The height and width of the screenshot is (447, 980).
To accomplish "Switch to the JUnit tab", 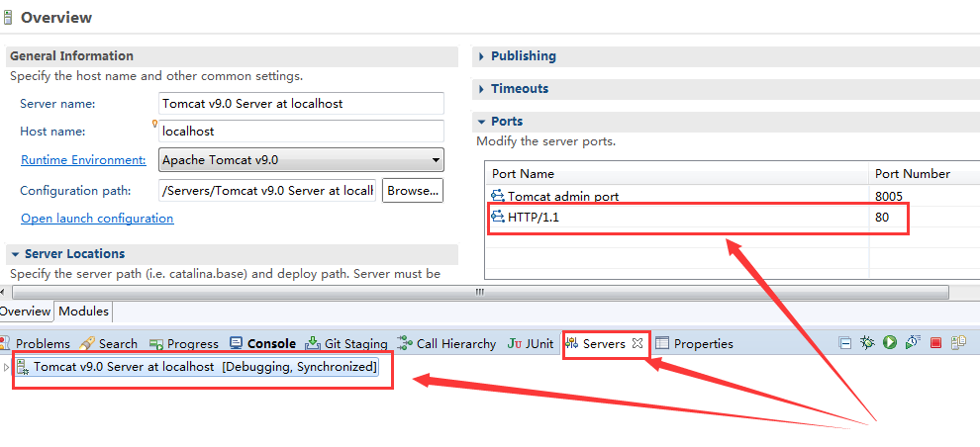I will pyautogui.click(x=531, y=343).
